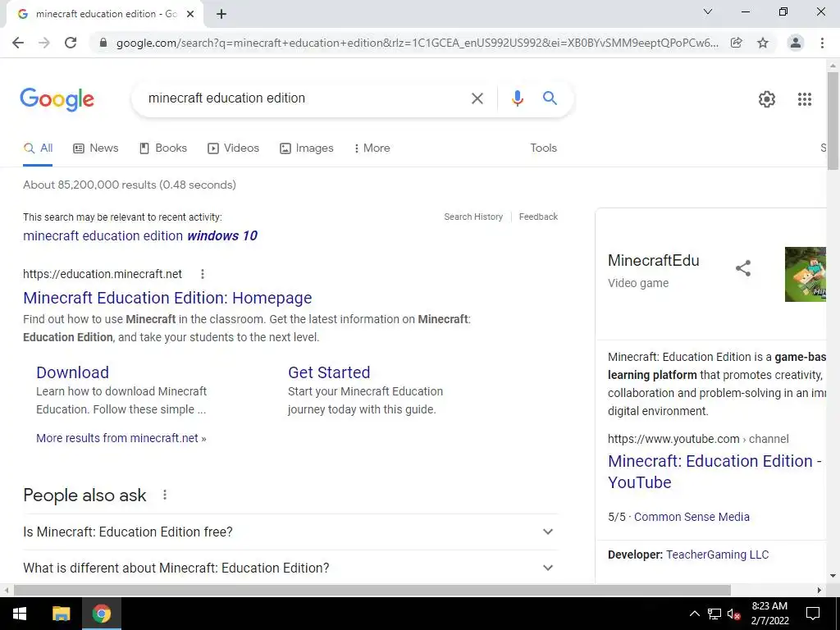Open the TeacherGaming LLC developer link
This screenshot has width=840, height=630.
click(717, 555)
